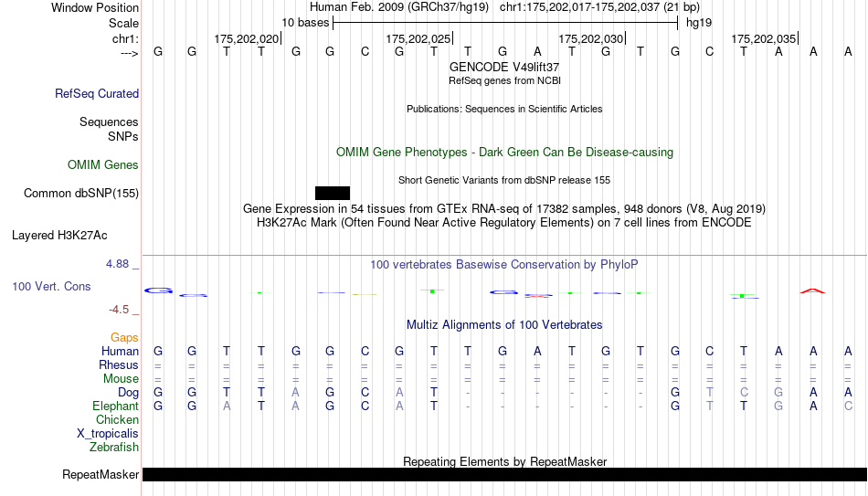Click the Dog species label
Viewport: 868px width, 496px height.
click(x=129, y=393)
